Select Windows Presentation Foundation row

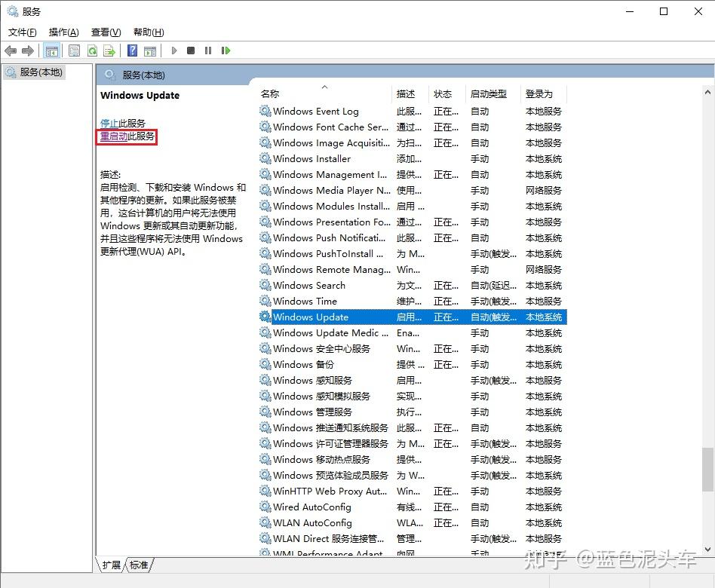[x=413, y=222]
